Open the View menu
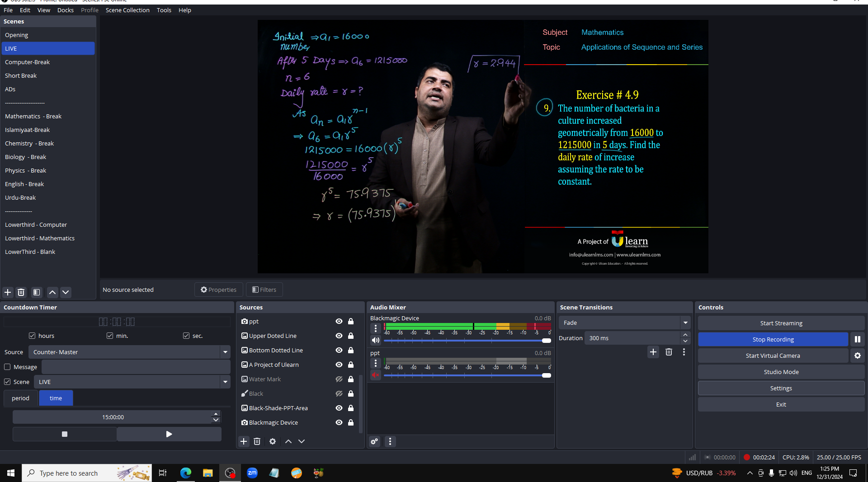 [x=44, y=10]
